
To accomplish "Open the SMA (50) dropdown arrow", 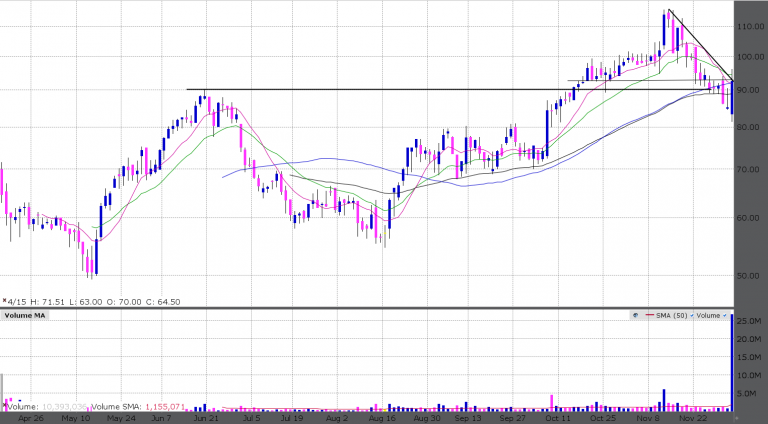I will click(x=692, y=316).
